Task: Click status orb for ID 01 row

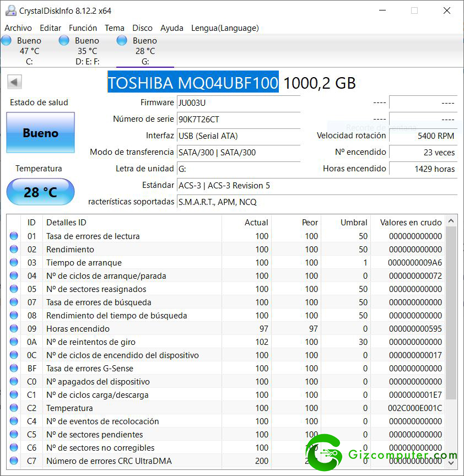Action: [x=14, y=236]
